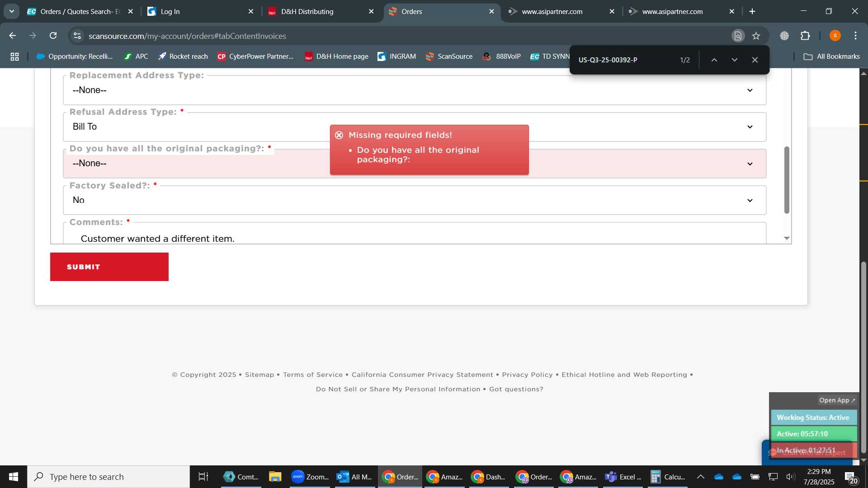The height and width of the screenshot is (488, 868).
Task: Open the Opportunity: Recelli bookmark
Action: click(75, 56)
